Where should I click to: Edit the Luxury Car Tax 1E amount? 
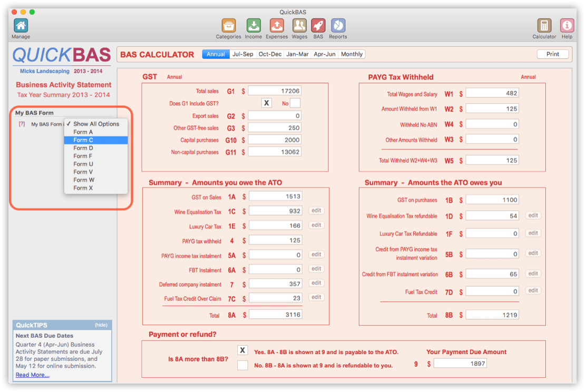click(316, 225)
